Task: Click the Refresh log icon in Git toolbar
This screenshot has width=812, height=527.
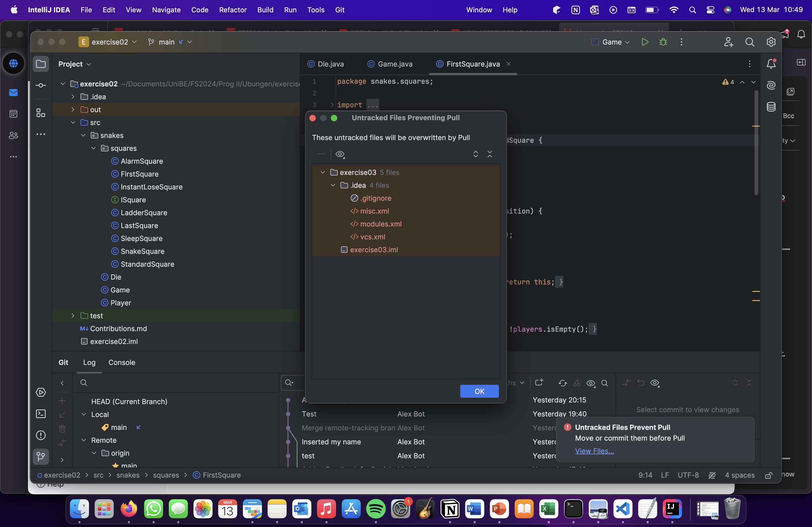Action: pyautogui.click(x=563, y=383)
